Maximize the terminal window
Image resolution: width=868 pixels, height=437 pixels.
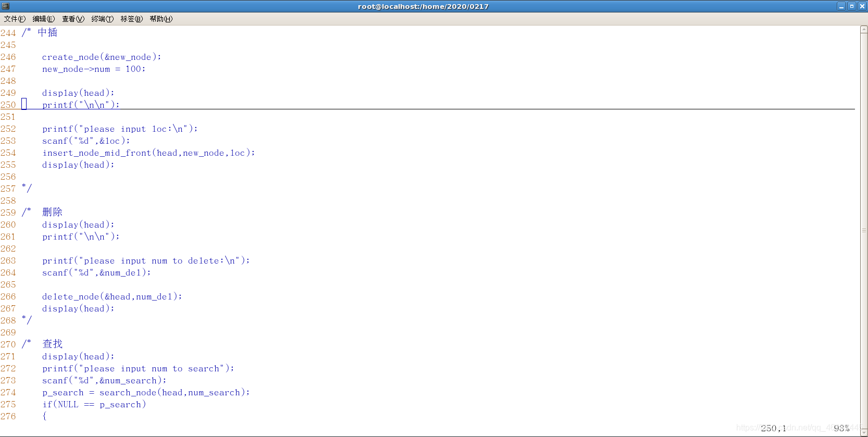852,6
